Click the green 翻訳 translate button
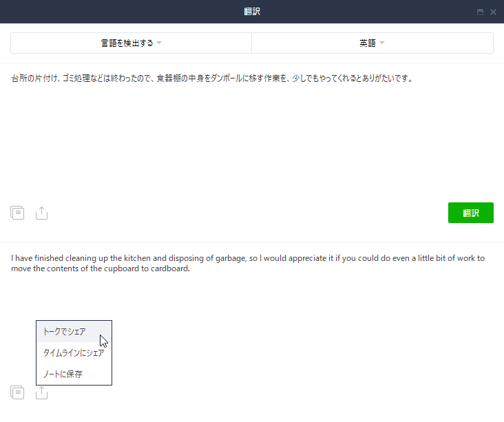The height and width of the screenshot is (422, 504). tap(470, 213)
